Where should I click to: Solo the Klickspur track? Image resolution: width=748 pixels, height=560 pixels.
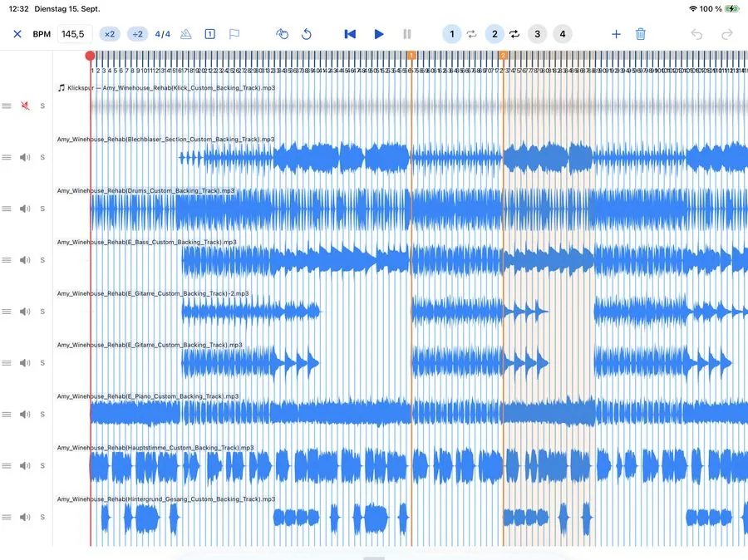click(x=42, y=106)
